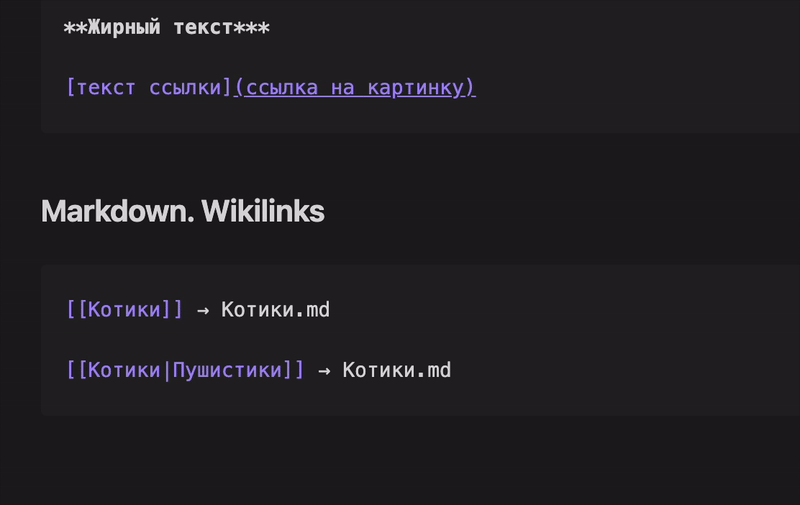800x505 pixels.
Task: Click the arrow after "[[Котики]]"
Action: click(203, 310)
